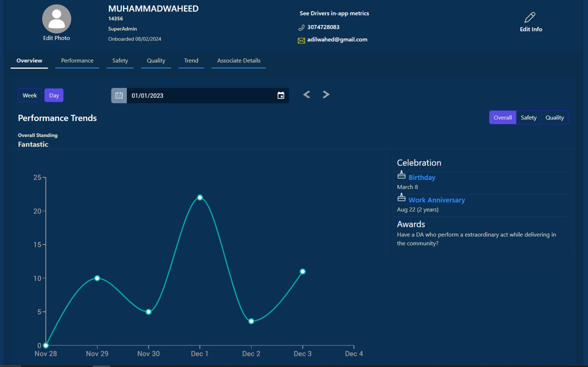Image resolution: width=588 pixels, height=367 pixels.
Task: Click the profile avatar photo icon
Action: [x=57, y=19]
